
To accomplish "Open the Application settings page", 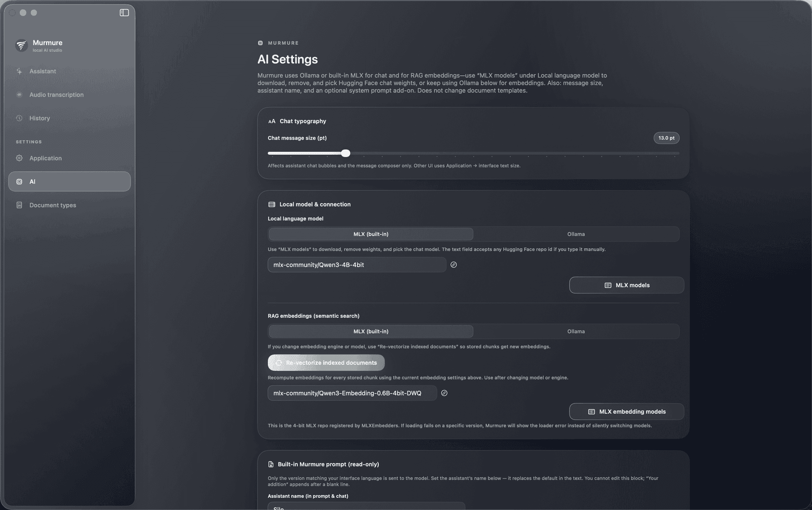I will 70,158.
